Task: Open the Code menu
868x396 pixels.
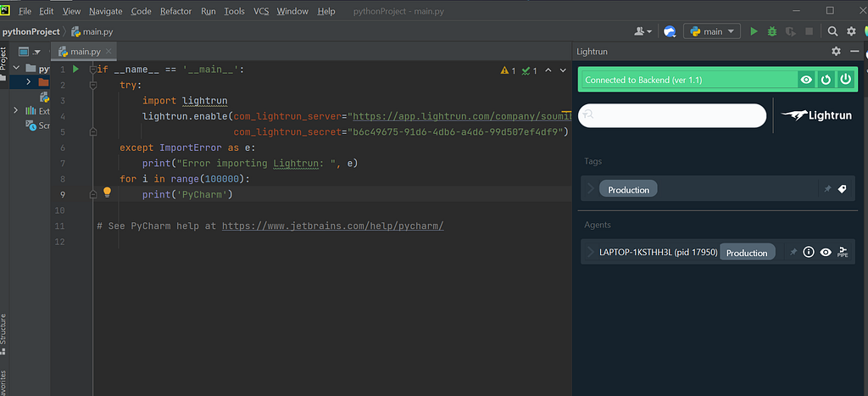Action: [x=142, y=11]
